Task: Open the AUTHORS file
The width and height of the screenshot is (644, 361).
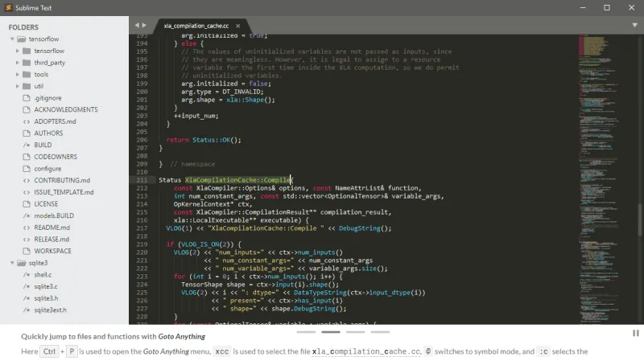Action: [x=48, y=133]
